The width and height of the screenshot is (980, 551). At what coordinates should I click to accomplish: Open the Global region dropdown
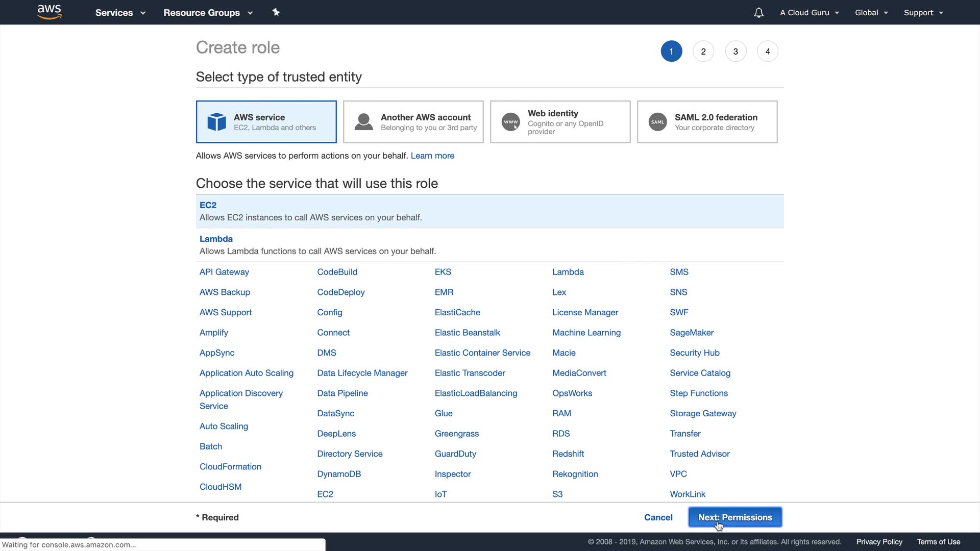871,13
